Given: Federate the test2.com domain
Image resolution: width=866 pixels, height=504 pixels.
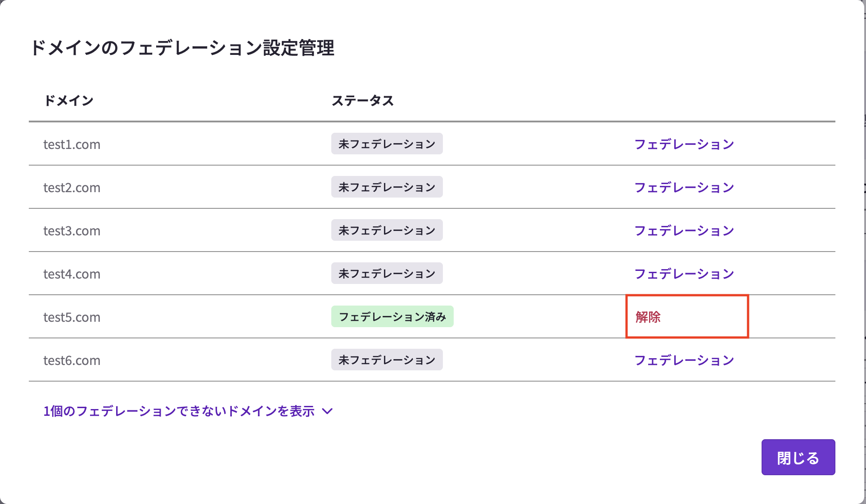Looking at the screenshot, I should pos(684,188).
